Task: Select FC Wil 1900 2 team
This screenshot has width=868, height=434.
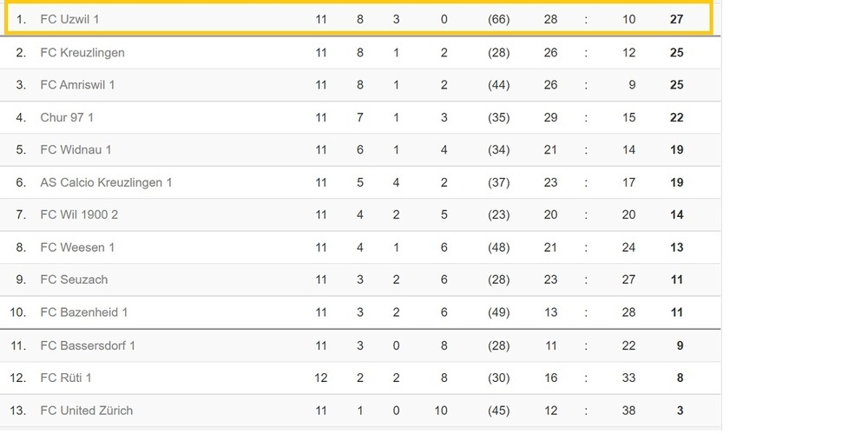Action: tap(79, 215)
